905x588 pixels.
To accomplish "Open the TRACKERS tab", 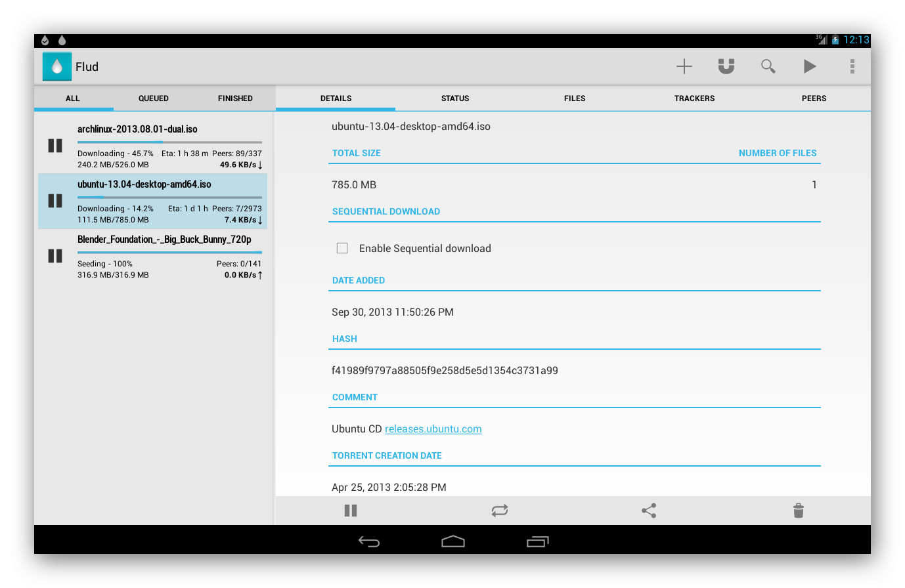I will point(694,98).
